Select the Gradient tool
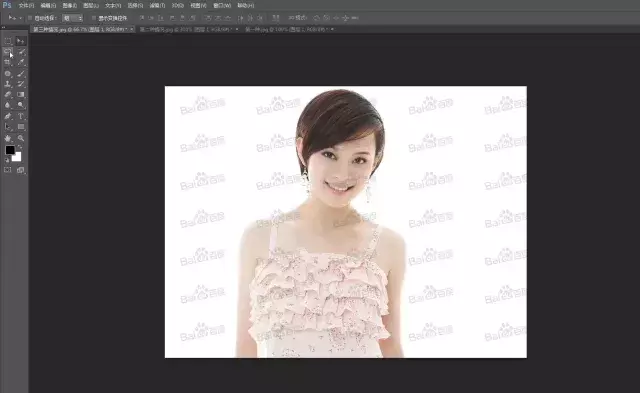Screen dimensions: 640x393 pos(20,95)
